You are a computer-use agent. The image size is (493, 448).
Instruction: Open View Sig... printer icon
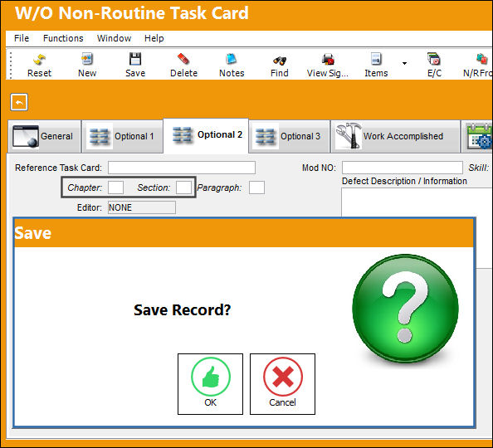click(328, 59)
